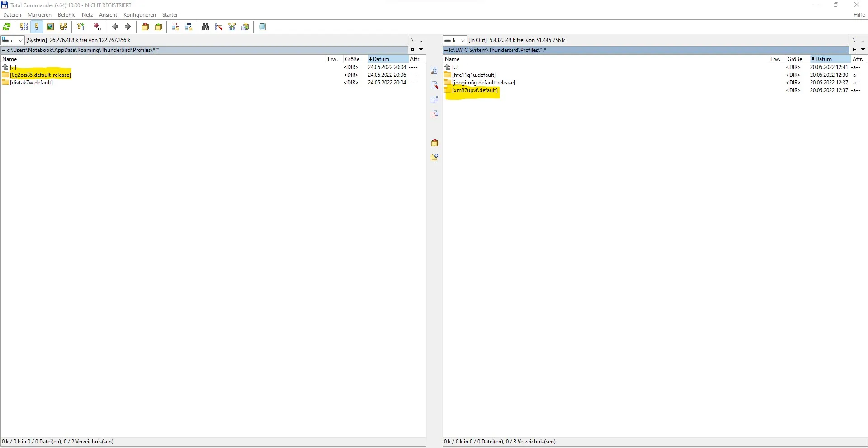Toggle the tree view toolbar button
This screenshot has width=868, height=448.
[64, 27]
